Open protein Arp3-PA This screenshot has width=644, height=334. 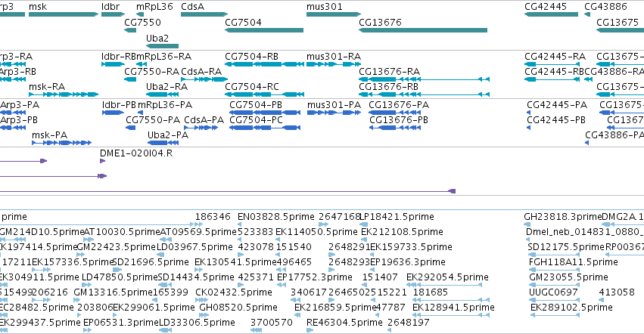(x=13, y=113)
